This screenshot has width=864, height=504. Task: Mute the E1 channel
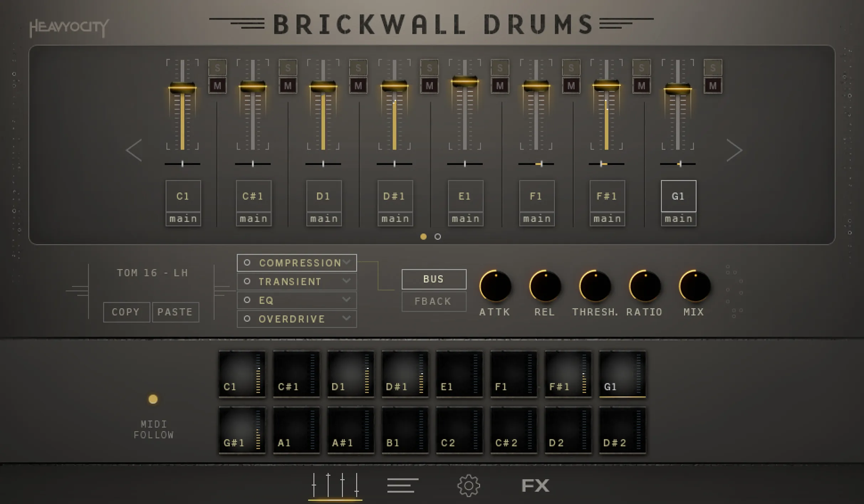tap(500, 86)
